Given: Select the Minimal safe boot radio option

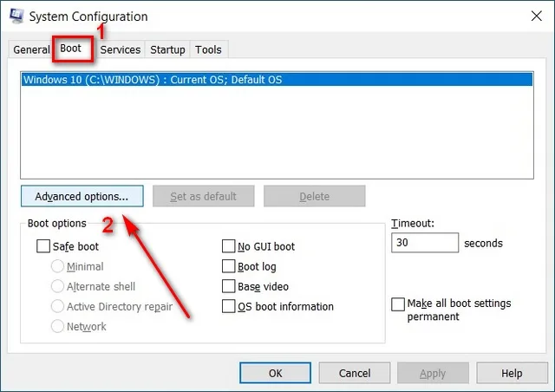Looking at the screenshot, I should pyautogui.click(x=57, y=266).
